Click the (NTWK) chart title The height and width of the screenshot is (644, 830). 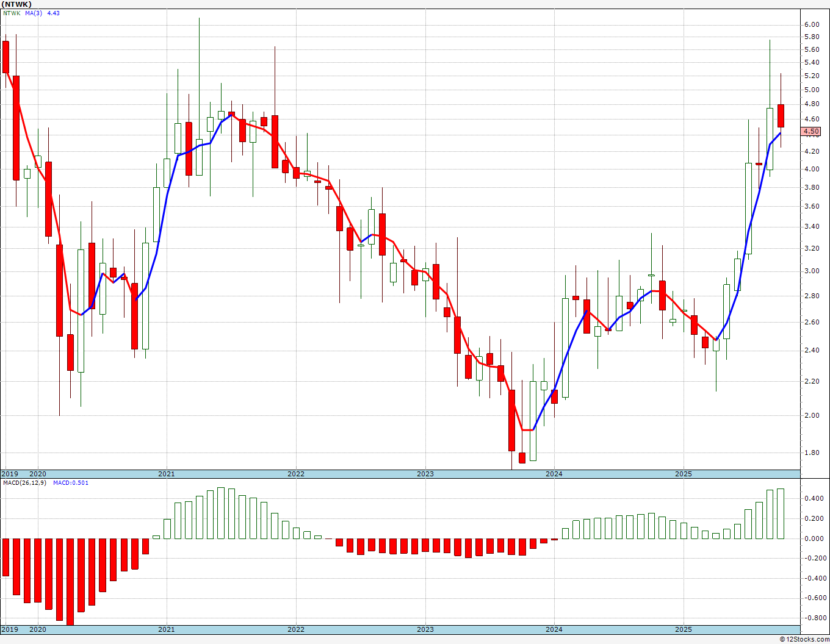(16, 4)
